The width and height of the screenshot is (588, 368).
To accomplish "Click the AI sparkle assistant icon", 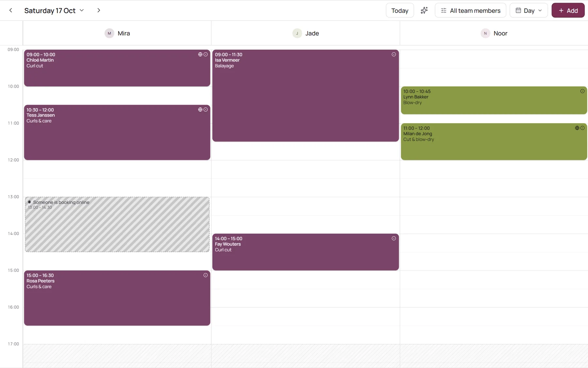I will coord(424,10).
